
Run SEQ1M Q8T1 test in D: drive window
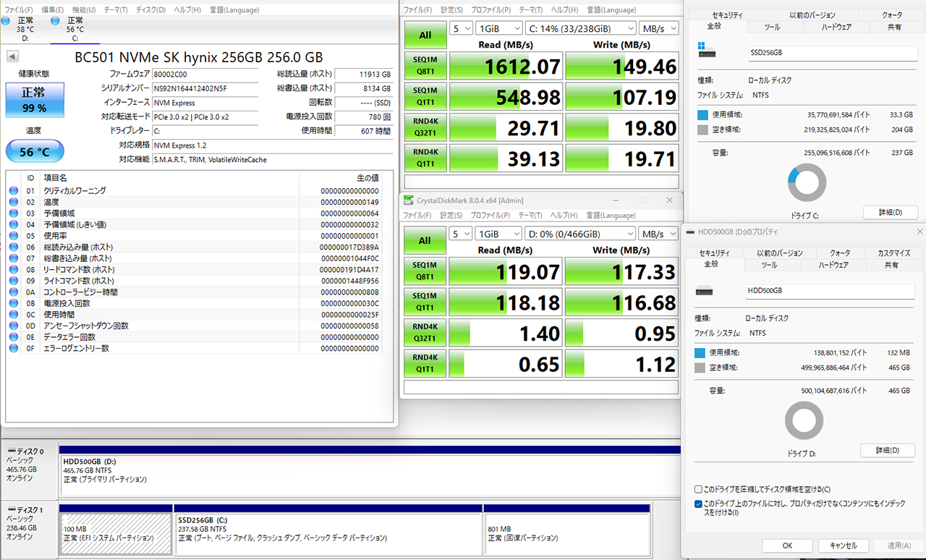tap(425, 271)
